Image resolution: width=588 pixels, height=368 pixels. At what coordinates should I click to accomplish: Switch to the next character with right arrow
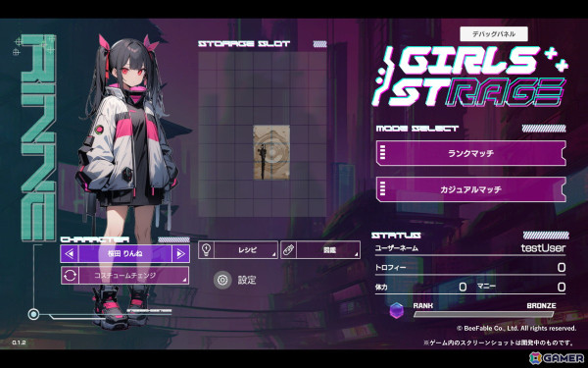[180, 254]
